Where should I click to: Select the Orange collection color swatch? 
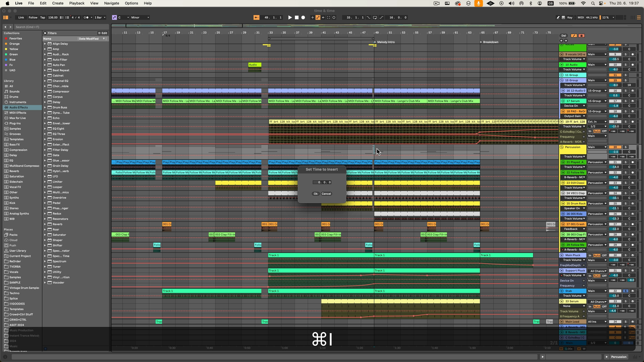6,44
